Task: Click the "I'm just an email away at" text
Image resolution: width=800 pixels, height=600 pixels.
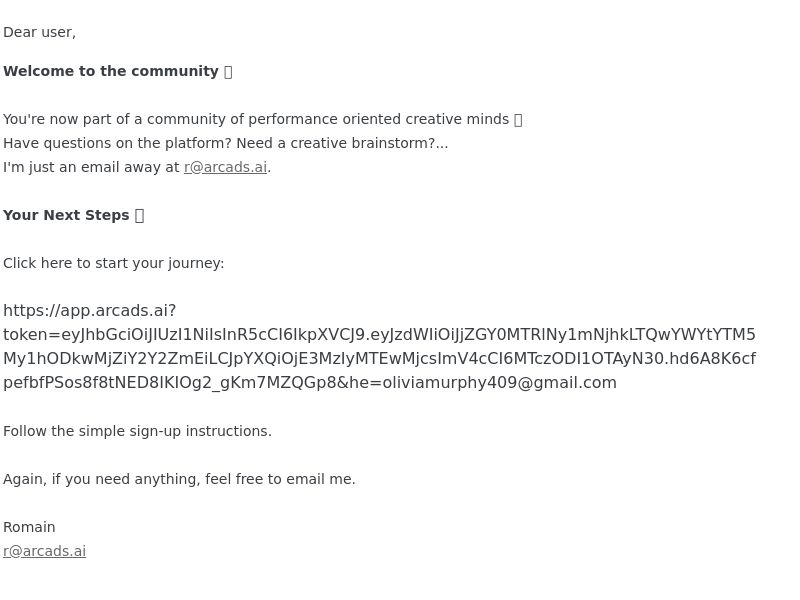Action: [91, 167]
